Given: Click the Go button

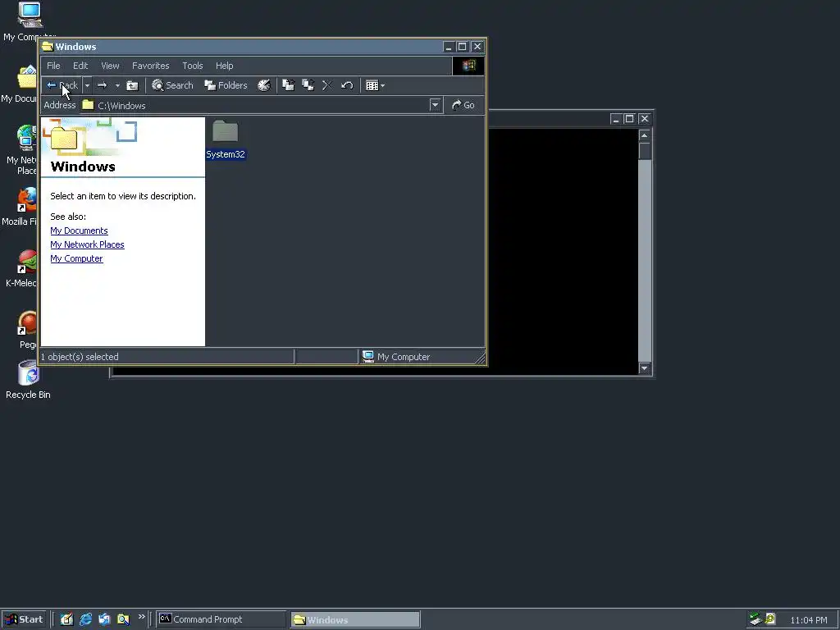Looking at the screenshot, I should pos(463,105).
